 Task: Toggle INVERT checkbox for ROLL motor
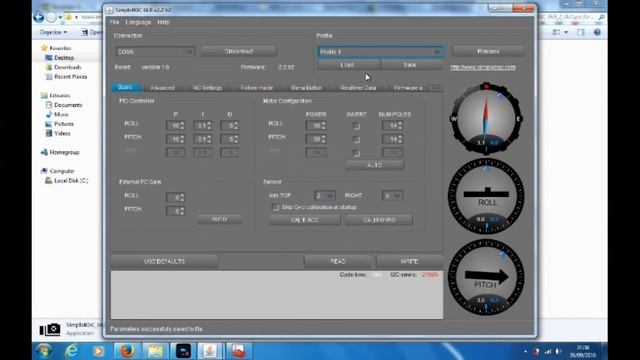(x=356, y=126)
